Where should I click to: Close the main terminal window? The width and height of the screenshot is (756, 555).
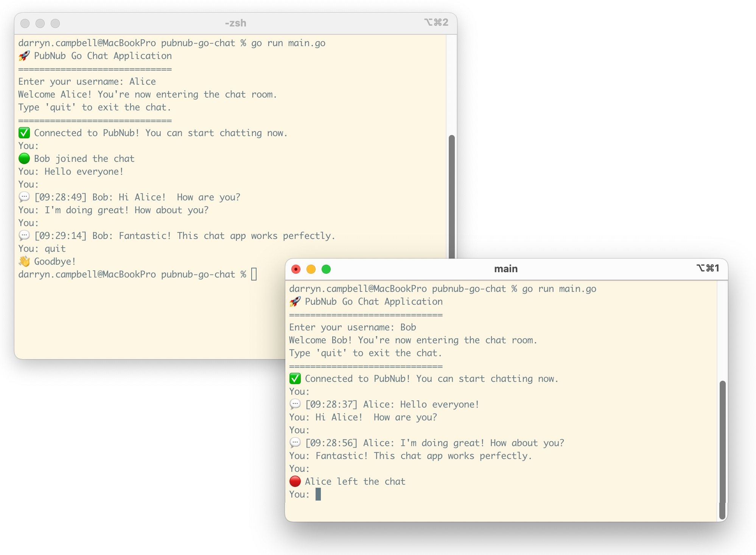[x=296, y=269]
